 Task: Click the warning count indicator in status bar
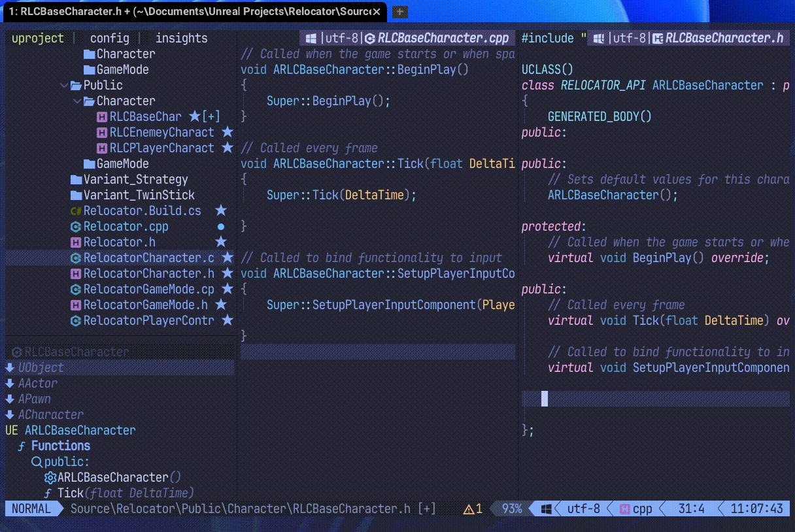point(473,508)
